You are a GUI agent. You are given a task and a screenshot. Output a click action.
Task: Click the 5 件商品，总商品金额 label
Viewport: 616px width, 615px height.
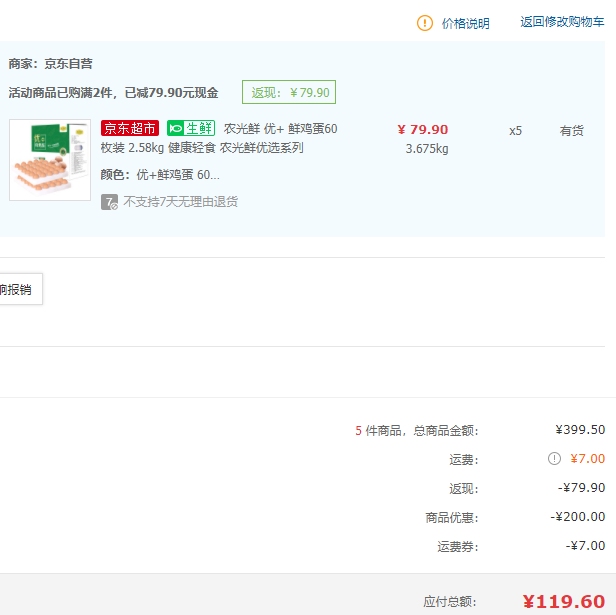(x=417, y=431)
